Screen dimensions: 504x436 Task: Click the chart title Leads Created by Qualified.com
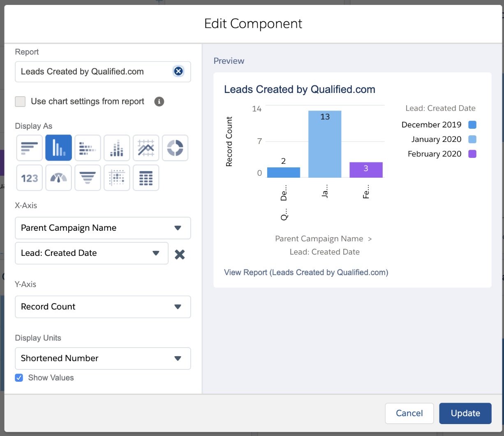[300, 89]
